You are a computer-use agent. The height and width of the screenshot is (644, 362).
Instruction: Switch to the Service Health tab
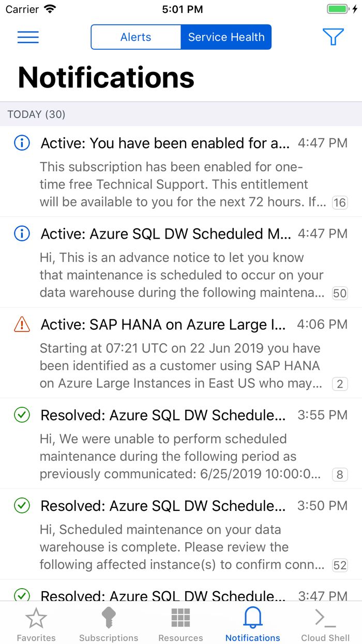226,37
